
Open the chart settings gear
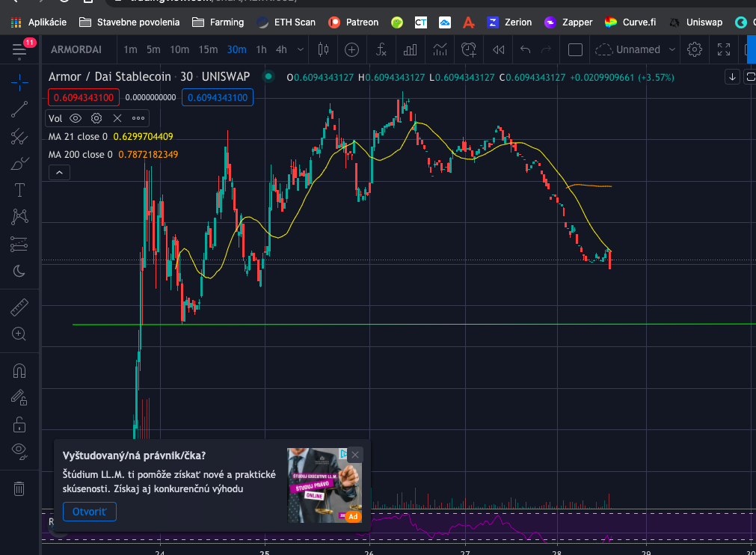695,50
